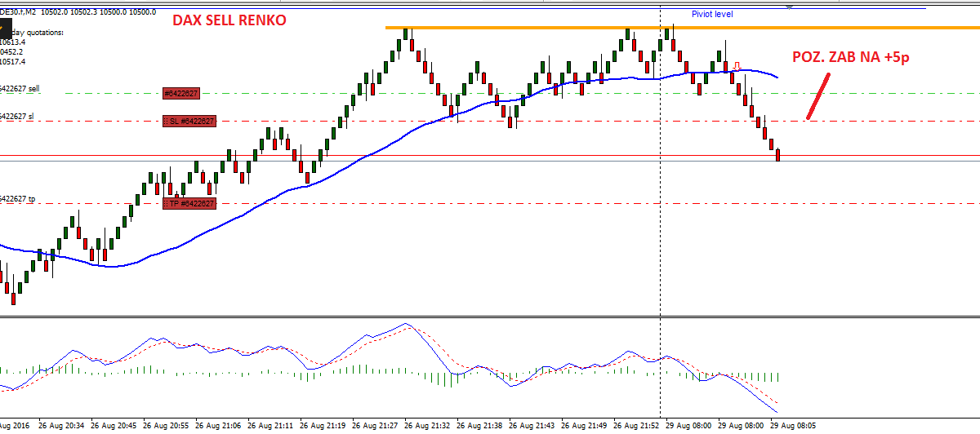Click the '422627 sl' line description
The width and height of the screenshot is (980, 434).
[x=17, y=117]
